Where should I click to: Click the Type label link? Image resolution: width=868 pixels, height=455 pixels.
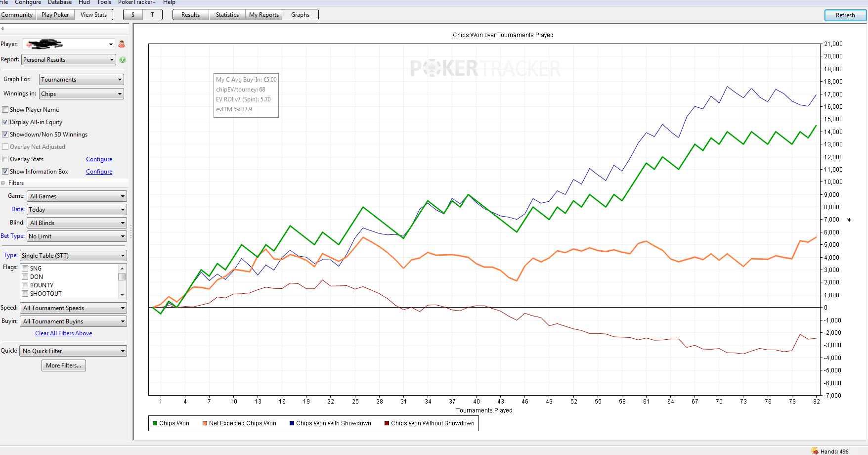(10, 255)
